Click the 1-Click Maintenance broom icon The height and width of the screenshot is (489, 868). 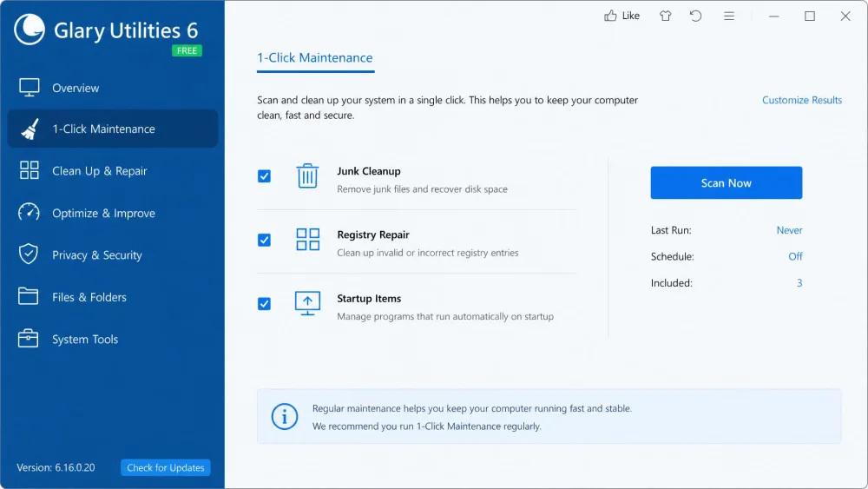[30, 129]
